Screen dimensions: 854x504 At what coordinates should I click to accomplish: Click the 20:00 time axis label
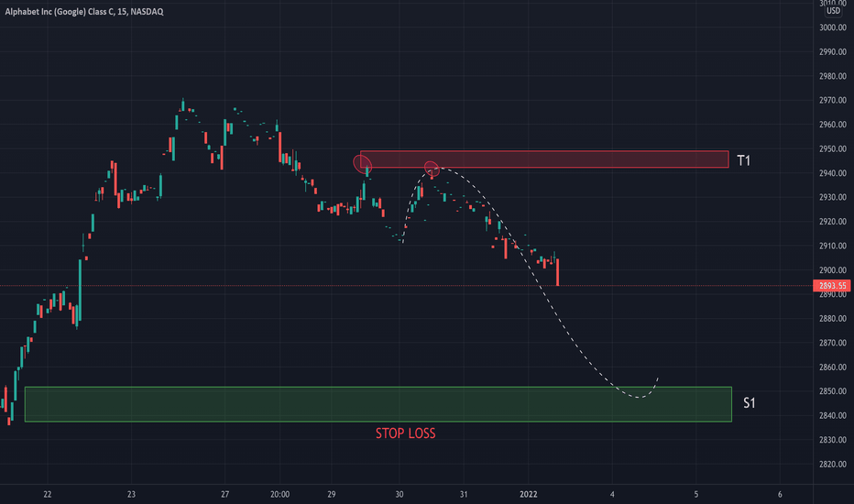(279, 494)
